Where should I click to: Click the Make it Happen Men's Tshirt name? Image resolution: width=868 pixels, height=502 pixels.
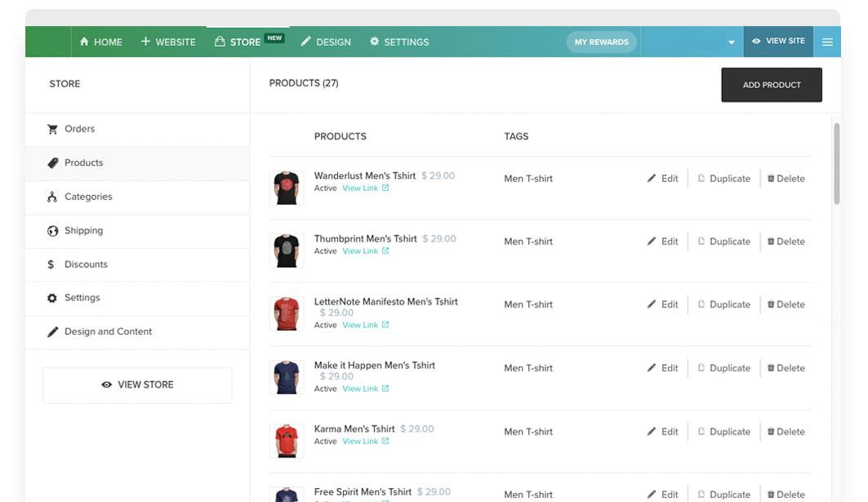[x=375, y=366]
